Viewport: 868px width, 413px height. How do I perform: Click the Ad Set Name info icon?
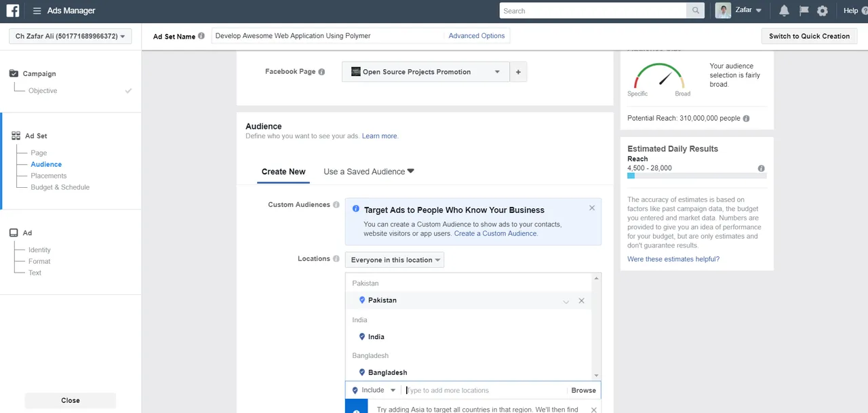click(x=201, y=36)
